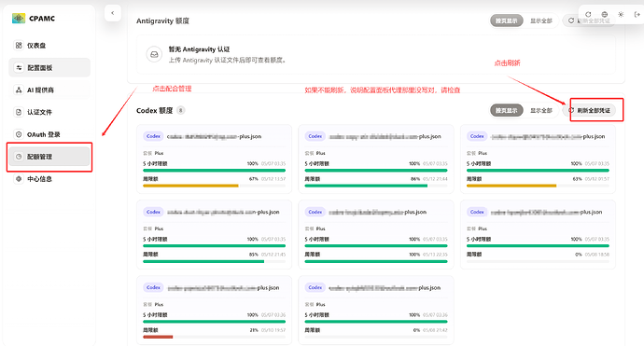The image size is (644, 346).
Task: Click the inbox icon beside 暂无 Antigravity 认证
Action: 154,54
